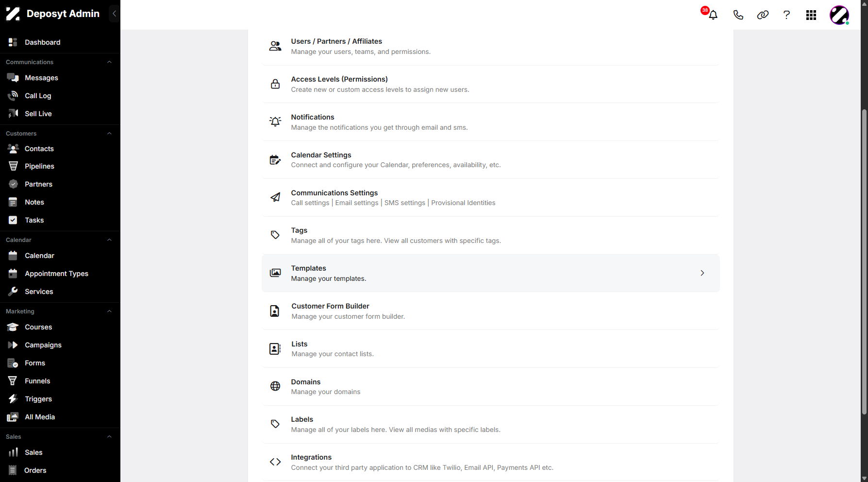
Task: Click the Triggers lightning bolt icon
Action: [13, 399]
